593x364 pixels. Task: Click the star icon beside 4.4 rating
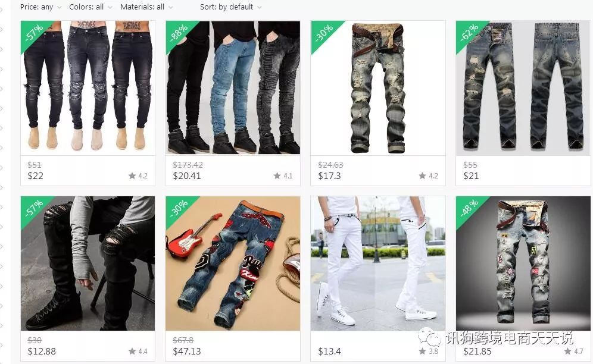[132, 351]
